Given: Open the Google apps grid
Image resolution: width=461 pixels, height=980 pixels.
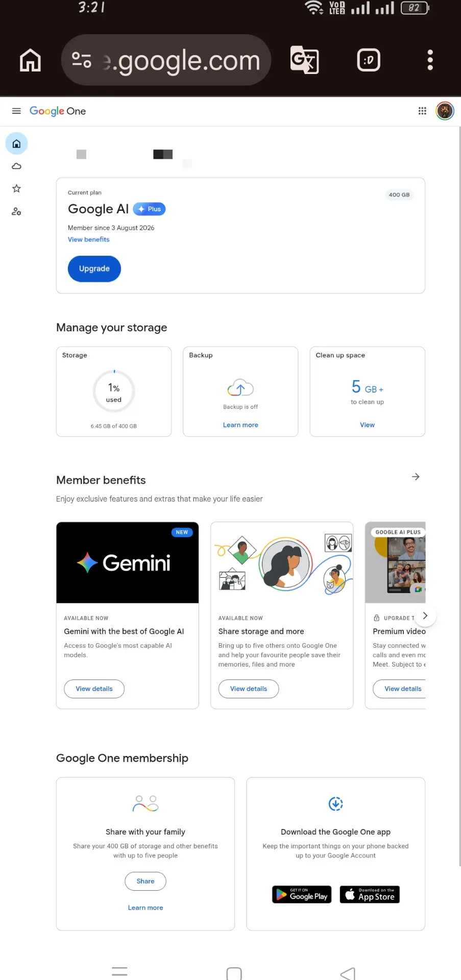Looking at the screenshot, I should click(422, 111).
